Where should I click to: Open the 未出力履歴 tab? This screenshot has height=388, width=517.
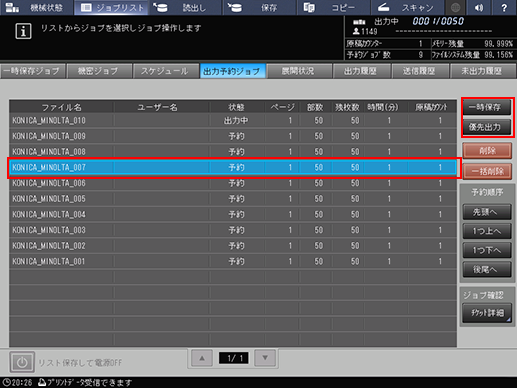482,71
